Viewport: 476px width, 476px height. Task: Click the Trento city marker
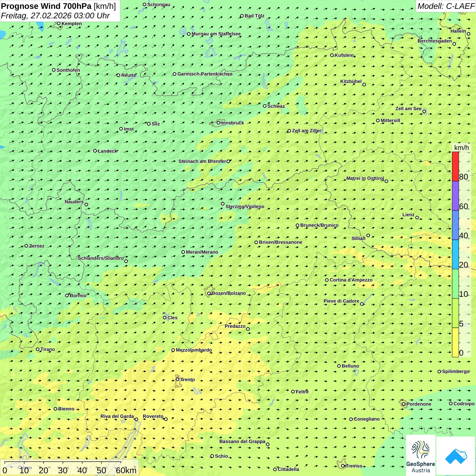click(x=177, y=379)
